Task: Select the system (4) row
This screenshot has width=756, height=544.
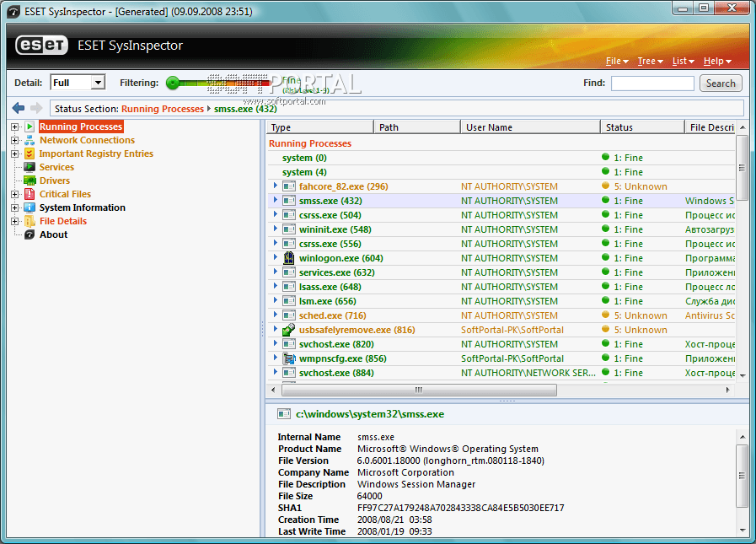Action: pyautogui.click(x=501, y=172)
